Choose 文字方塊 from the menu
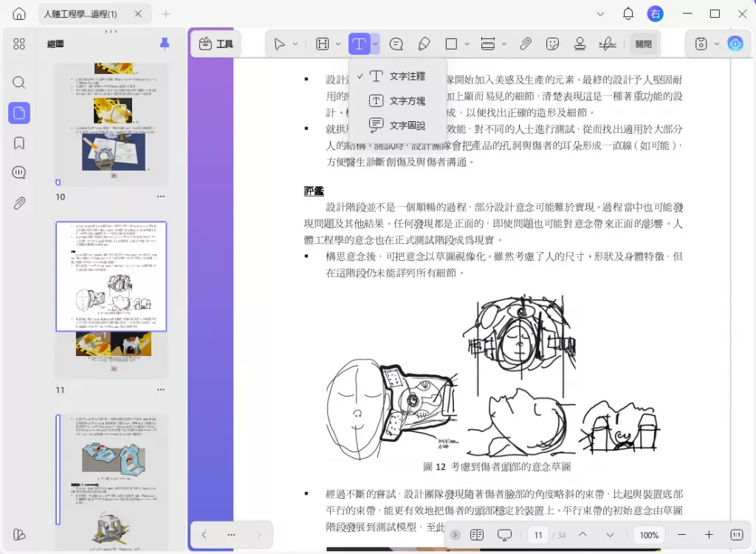Image resolution: width=756 pixels, height=554 pixels. (397, 101)
